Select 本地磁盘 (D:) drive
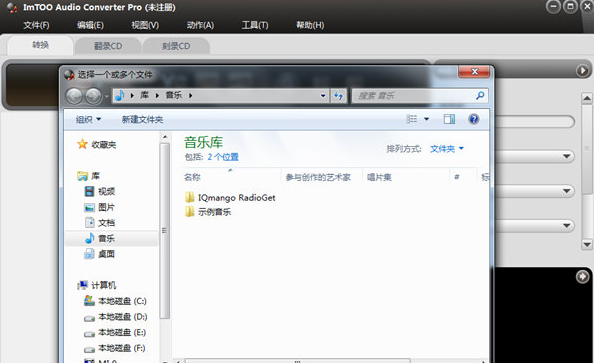This screenshot has height=363, width=594. click(x=116, y=316)
